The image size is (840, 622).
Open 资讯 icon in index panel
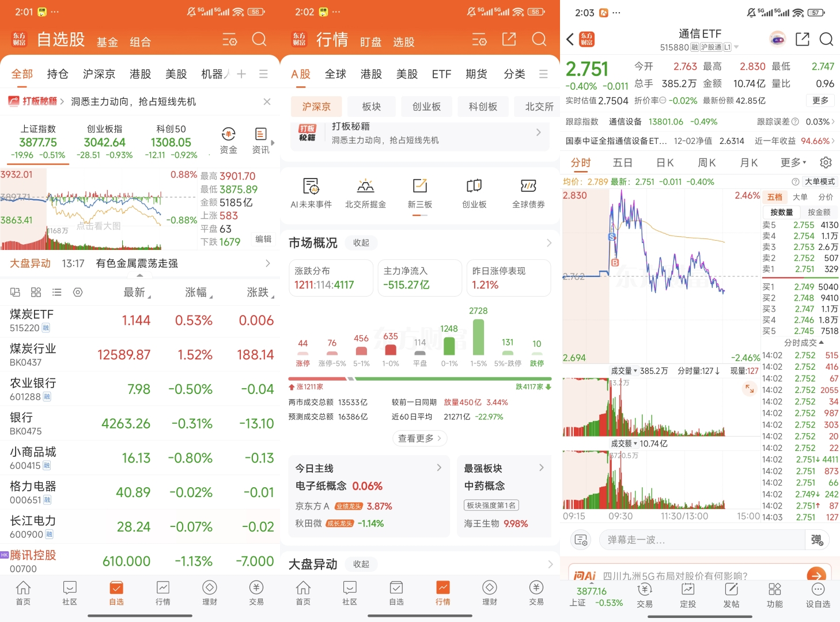point(260,141)
